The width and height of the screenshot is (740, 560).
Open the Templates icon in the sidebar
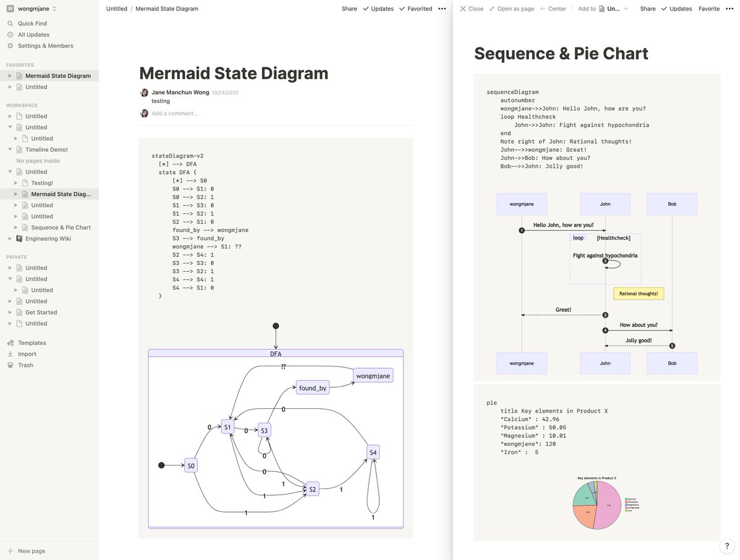(10, 343)
